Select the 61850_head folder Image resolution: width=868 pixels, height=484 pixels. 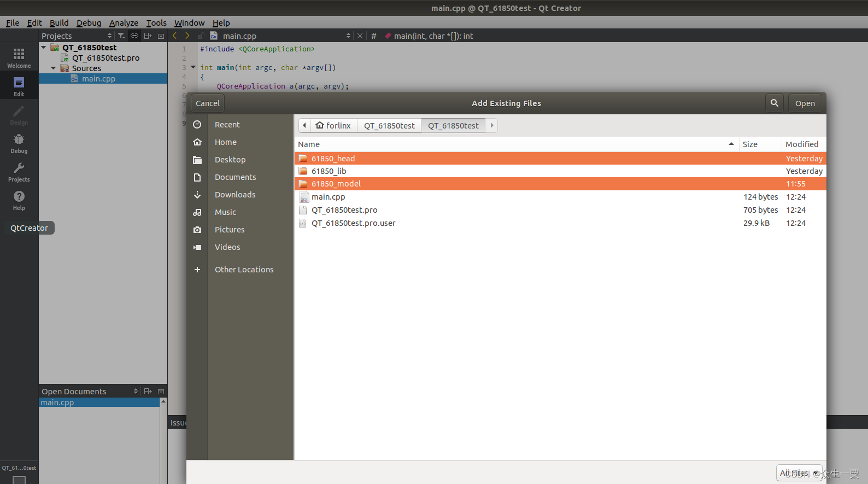(560, 158)
